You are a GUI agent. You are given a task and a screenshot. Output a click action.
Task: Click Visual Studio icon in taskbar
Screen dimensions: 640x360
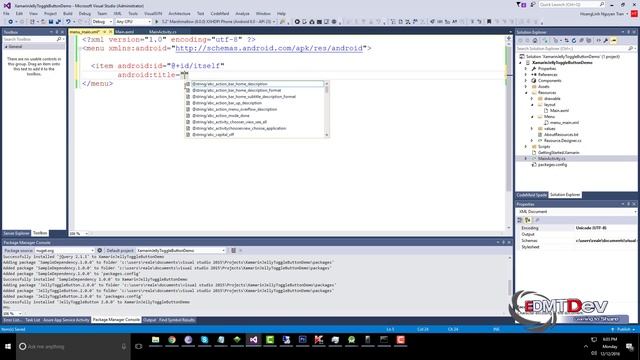253,340
